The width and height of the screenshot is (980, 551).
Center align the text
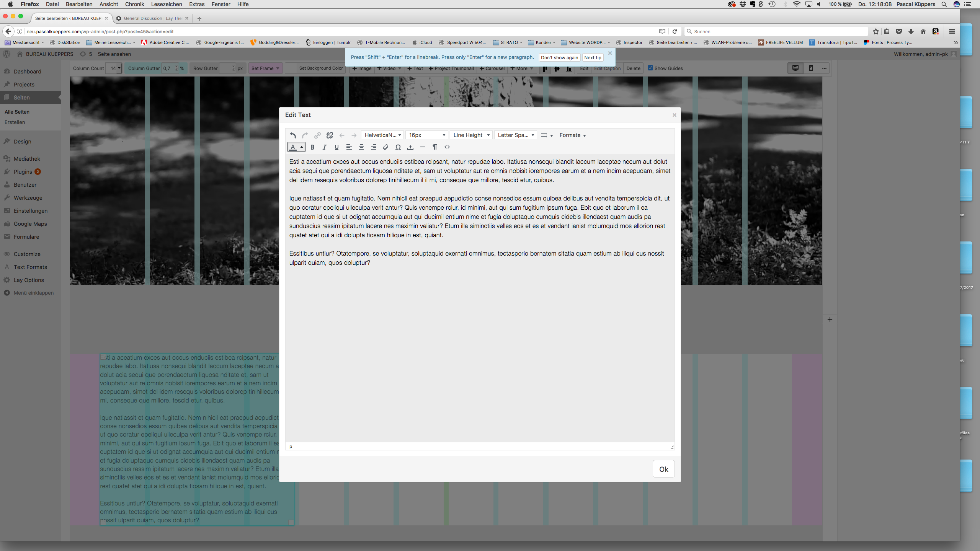361,147
